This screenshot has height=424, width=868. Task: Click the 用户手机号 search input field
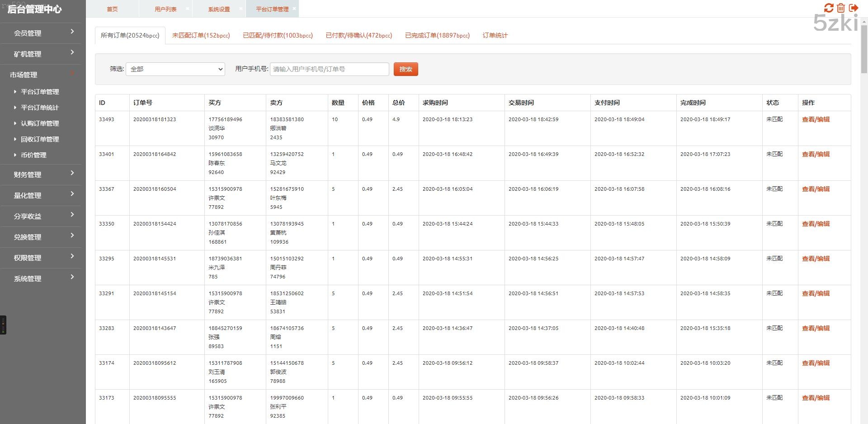[x=329, y=69]
